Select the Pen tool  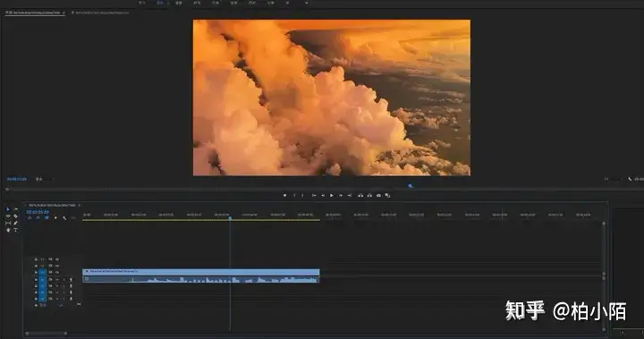click(x=15, y=223)
